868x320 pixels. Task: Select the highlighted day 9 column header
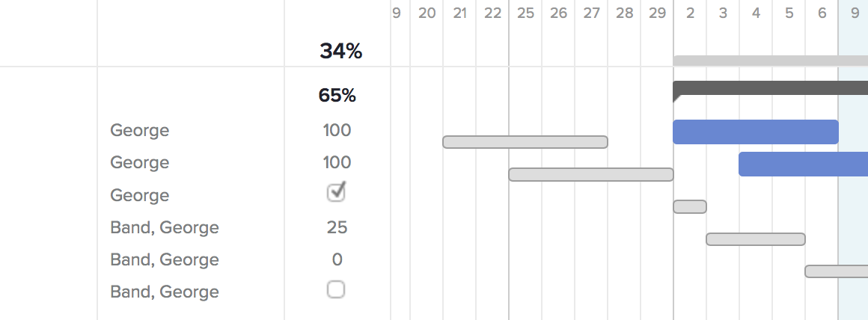(x=854, y=13)
